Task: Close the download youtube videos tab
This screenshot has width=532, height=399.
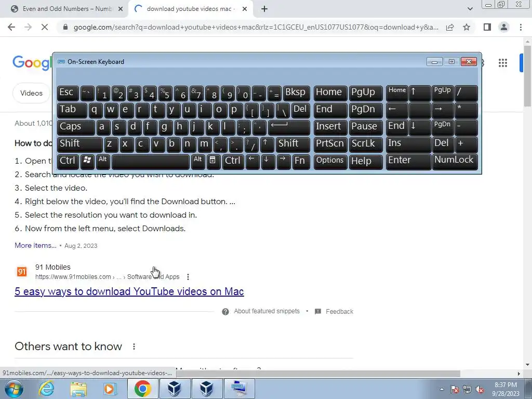Action: click(x=245, y=9)
